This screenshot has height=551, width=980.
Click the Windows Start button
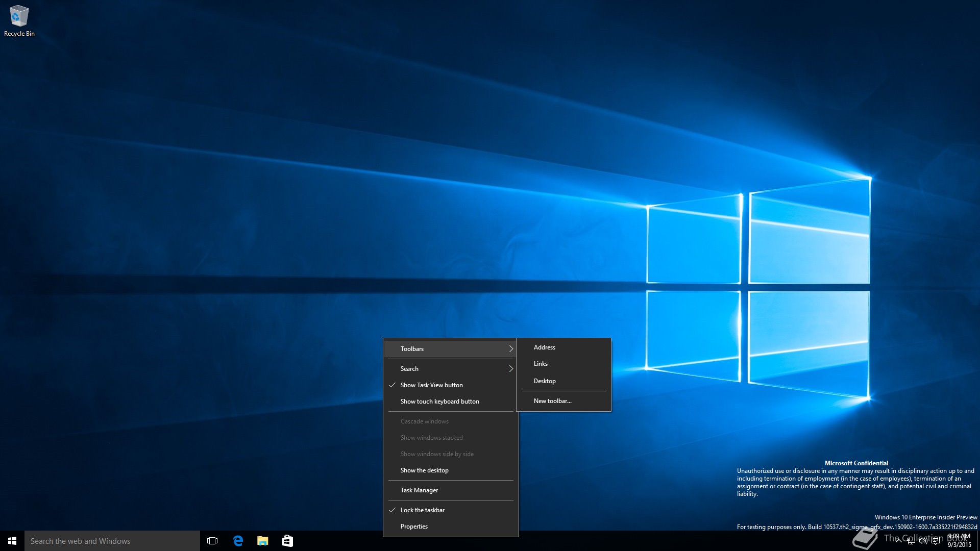(12, 541)
